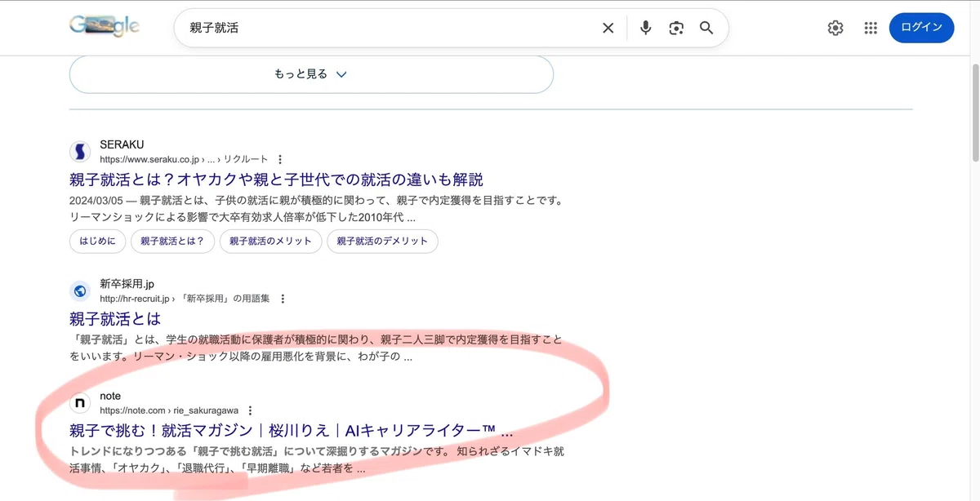The image size is (980, 501).
Task: Select the 親子就活のメリット chip
Action: (x=270, y=242)
